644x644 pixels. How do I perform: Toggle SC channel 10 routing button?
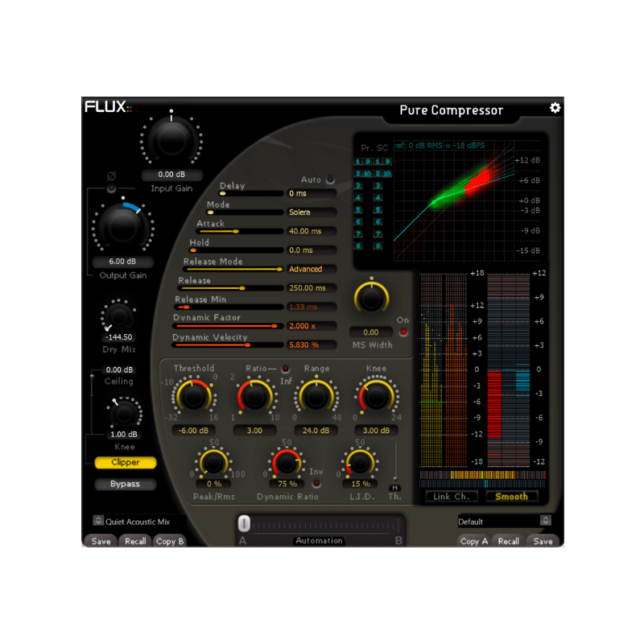click(387, 174)
